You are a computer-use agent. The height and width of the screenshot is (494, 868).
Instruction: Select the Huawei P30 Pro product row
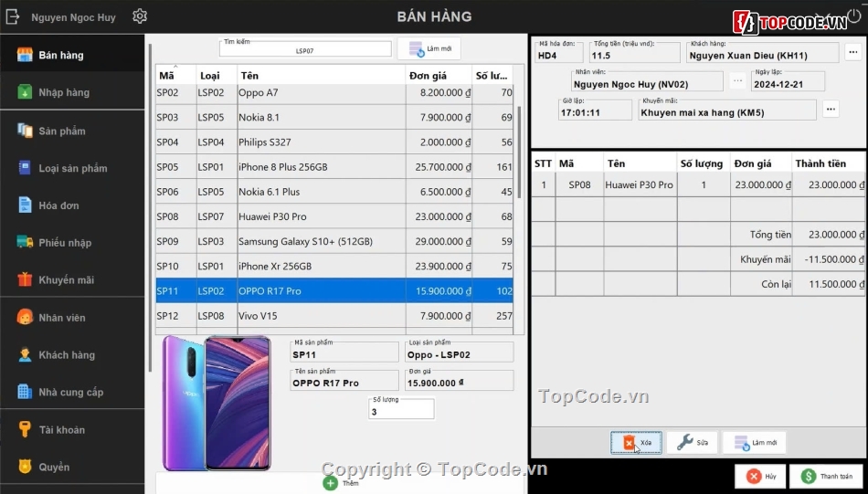click(334, 216)
